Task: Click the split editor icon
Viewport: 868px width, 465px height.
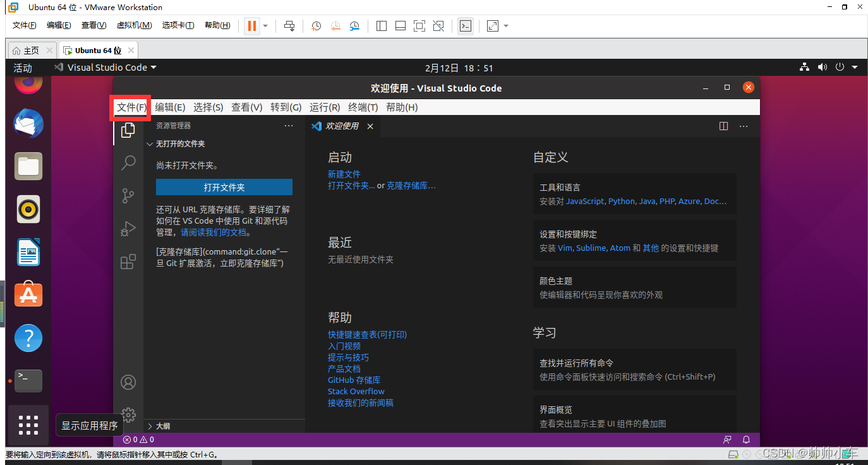Action: (x=724, y=126)
